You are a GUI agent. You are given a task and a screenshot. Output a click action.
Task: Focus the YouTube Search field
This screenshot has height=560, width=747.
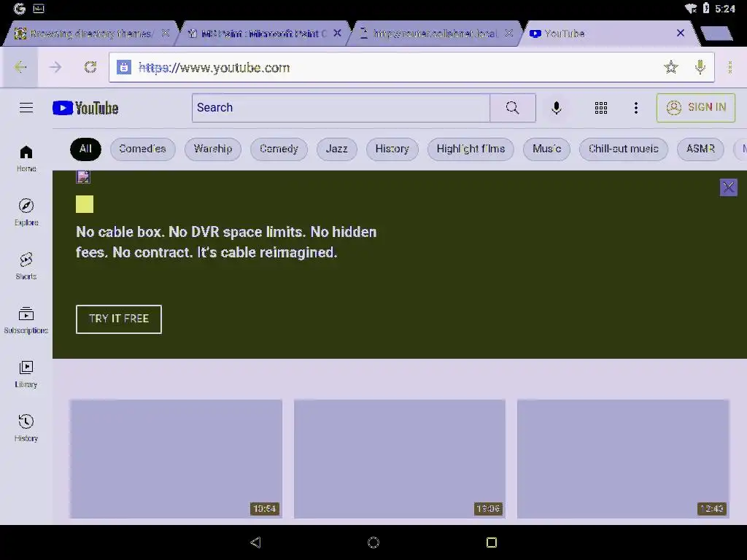tap(341, 108)
